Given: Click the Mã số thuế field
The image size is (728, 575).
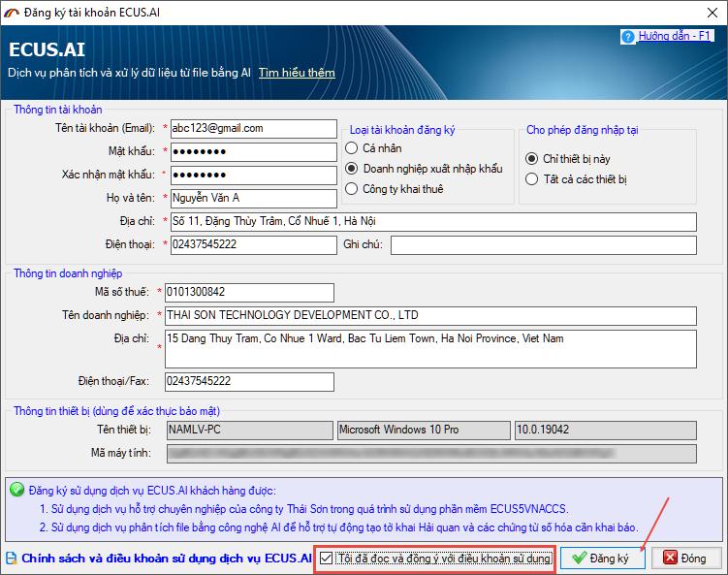Looking at the screenshot, I should [x=248, y=292].
